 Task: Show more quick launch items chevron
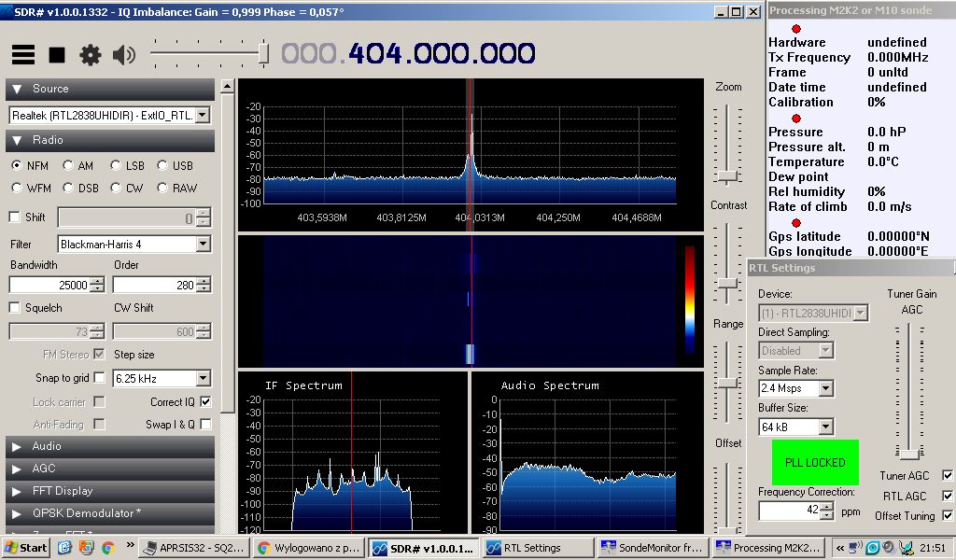130,545
